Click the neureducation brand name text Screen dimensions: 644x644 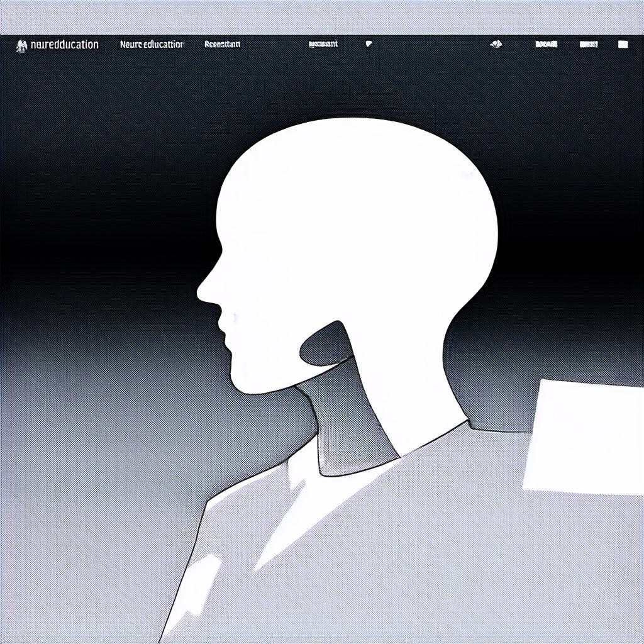tap(64, 45)
